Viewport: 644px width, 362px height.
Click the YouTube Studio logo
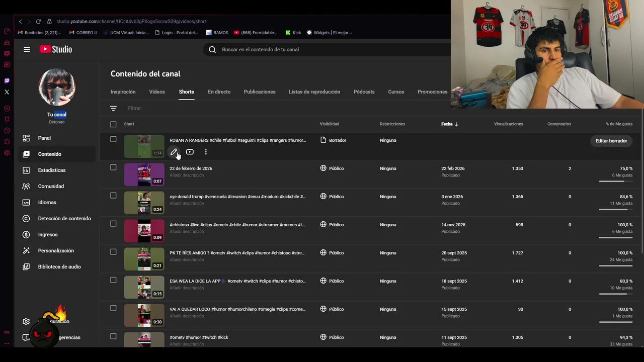click(x=56, y=49)
